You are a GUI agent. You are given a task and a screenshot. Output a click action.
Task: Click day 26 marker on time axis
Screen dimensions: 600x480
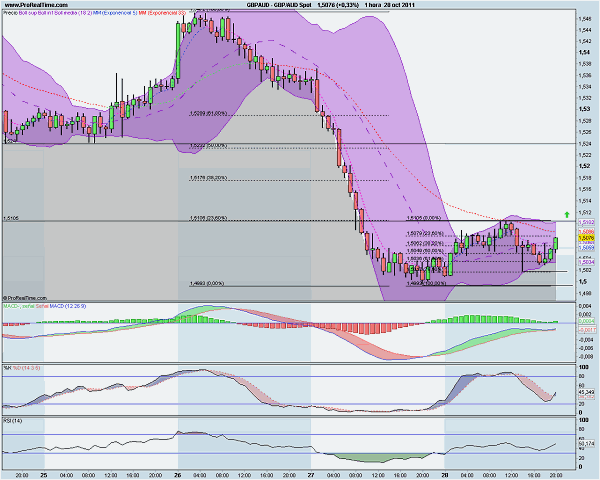(x=177, y=472)
